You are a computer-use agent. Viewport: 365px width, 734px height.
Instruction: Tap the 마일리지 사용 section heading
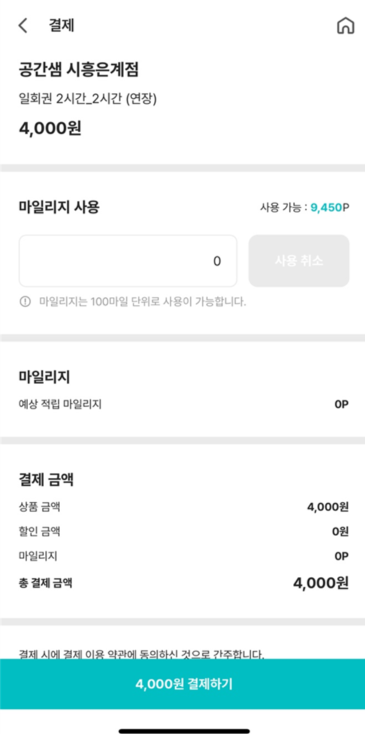pyautogui.click(x=59, y=207)
